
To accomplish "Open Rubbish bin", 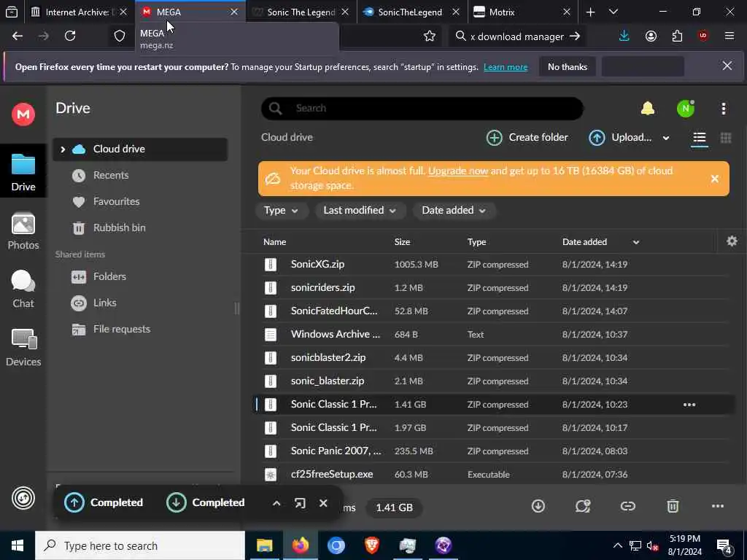I will pos(119,227).
